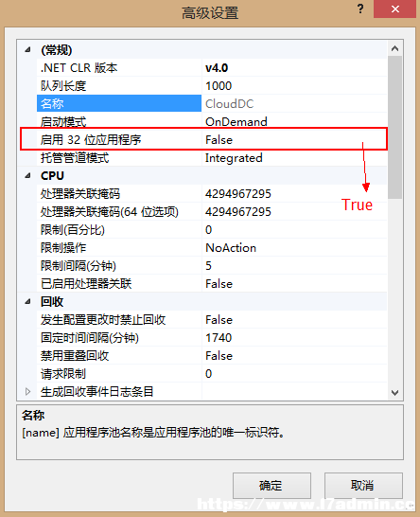
Task: Collapse the CPU section
Action: coord(28,176)
